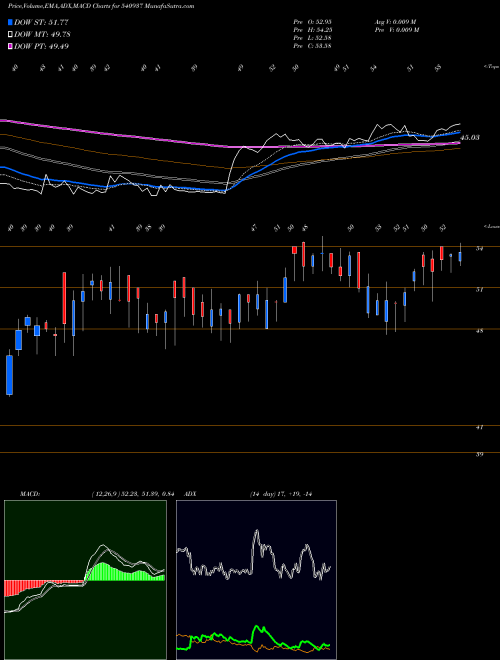
Task: Click the 41 price axis label
Action: (x=479, y=427)
